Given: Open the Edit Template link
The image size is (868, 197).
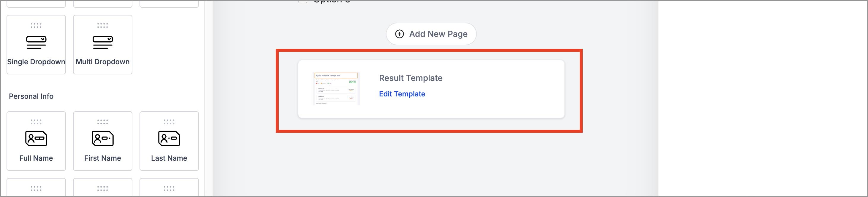Looking at the screenshot, I should [402, 94].
